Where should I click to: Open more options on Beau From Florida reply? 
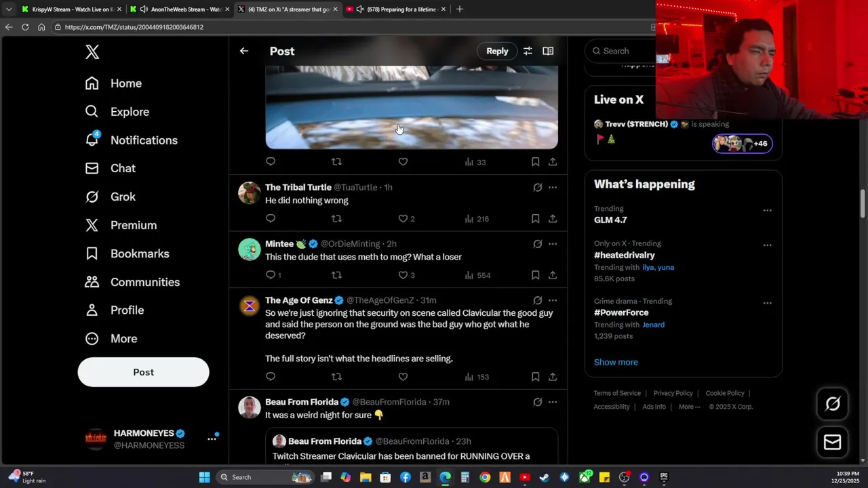point(553,402)
